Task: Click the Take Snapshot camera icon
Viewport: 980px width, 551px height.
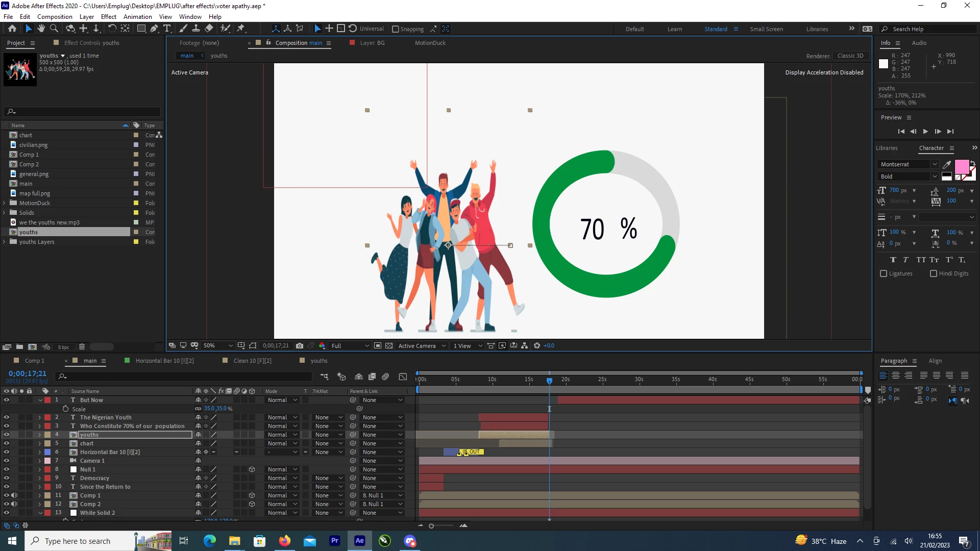Action: pos(300,346)
